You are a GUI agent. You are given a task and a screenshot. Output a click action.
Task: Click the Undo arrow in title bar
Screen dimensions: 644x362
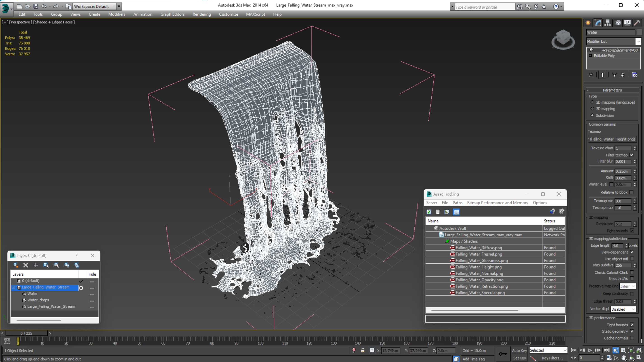(x=44, y=6)
